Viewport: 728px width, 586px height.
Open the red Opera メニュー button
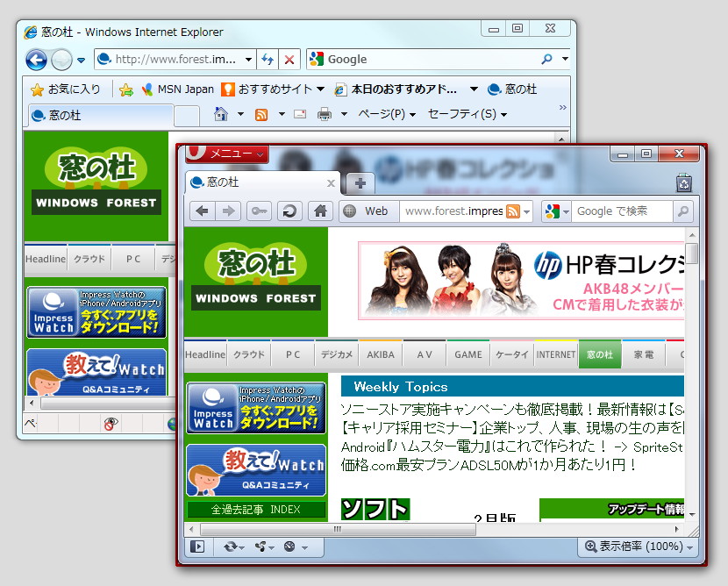tap(226, 153)
